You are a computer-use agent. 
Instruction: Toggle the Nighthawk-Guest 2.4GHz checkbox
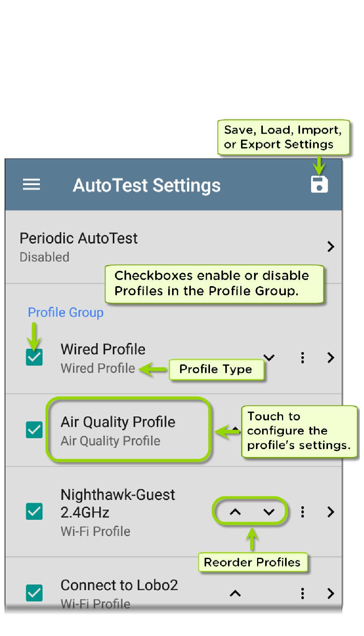tap(34, 512)
